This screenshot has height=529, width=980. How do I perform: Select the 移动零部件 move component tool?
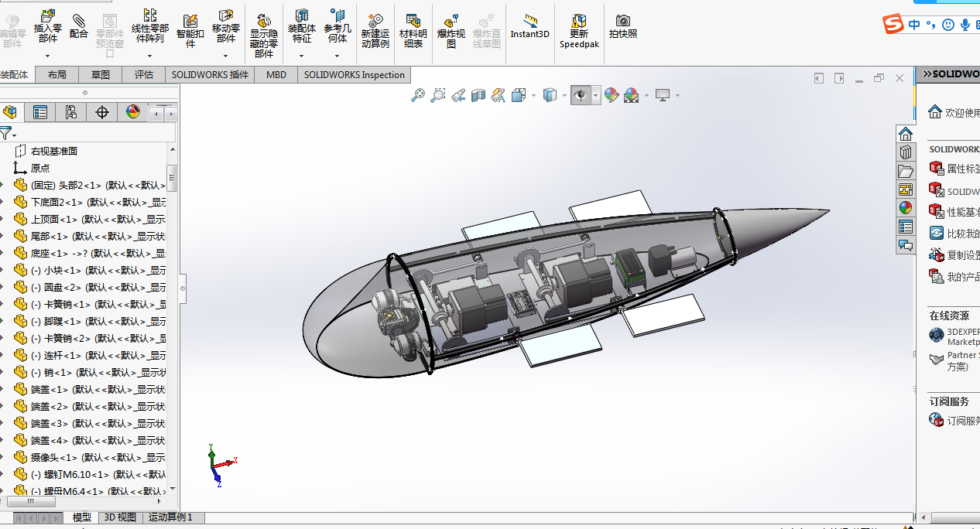click(226, 25)
